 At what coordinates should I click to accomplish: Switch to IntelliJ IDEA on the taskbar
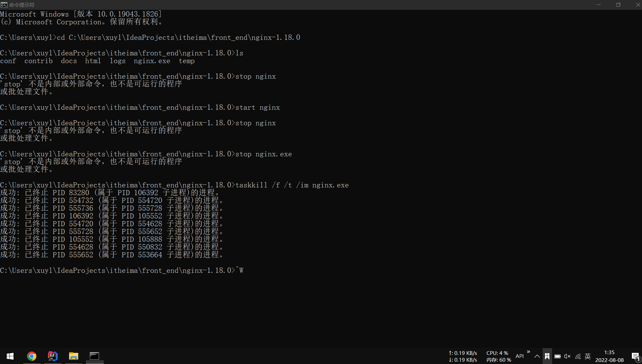(x=53, y=356)
